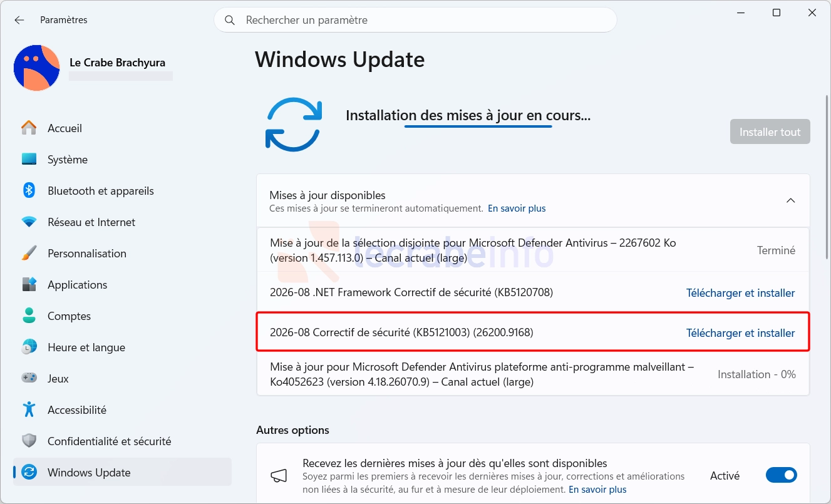Click the Applications icon in sidebar
The width and height of the screenshot is (831, 504).
coord(29,284)
